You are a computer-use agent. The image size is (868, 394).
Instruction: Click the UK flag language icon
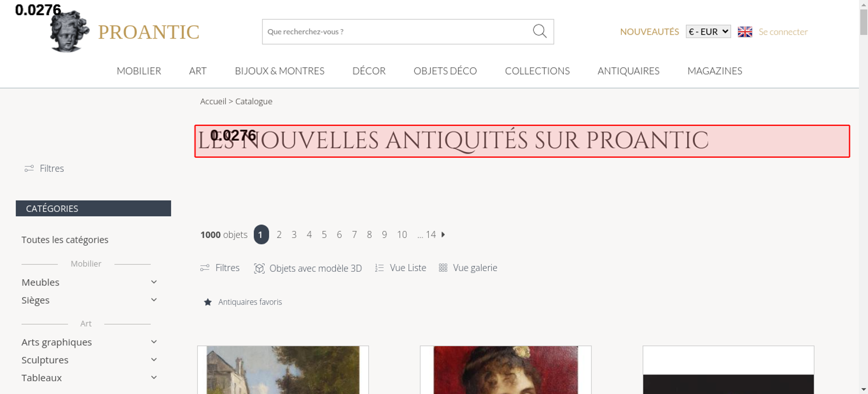[x=745, y=32]
